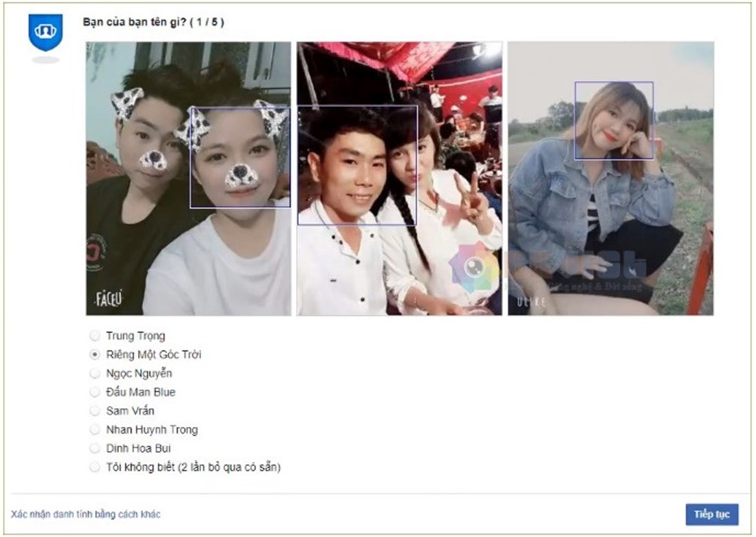Select the Đầu Man Blue option
The image size is (756, 537).
pyautogui.click(x=95, y=392)
